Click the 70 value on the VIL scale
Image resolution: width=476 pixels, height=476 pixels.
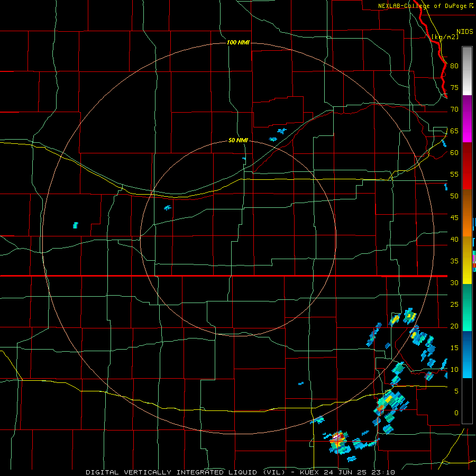454,109
